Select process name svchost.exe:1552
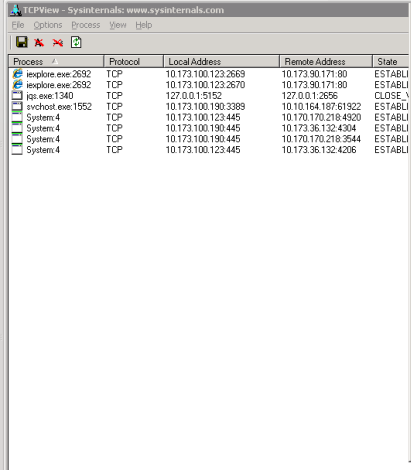The width and height of the screenshot is (411, 470). tap(59, 106)
